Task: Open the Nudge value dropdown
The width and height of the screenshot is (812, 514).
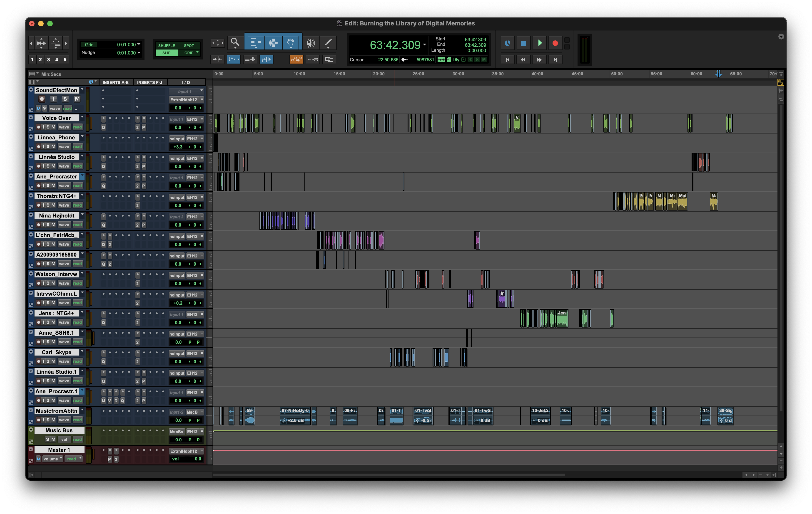Action: coord(139,53)
